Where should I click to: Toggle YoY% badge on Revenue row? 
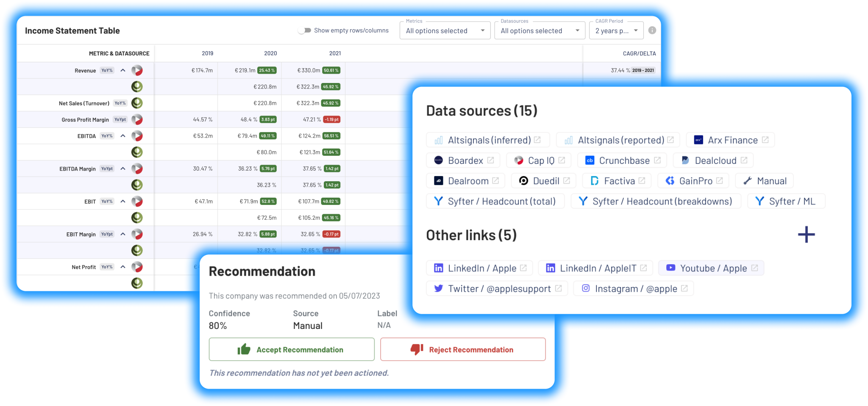(x=107, y=70)
